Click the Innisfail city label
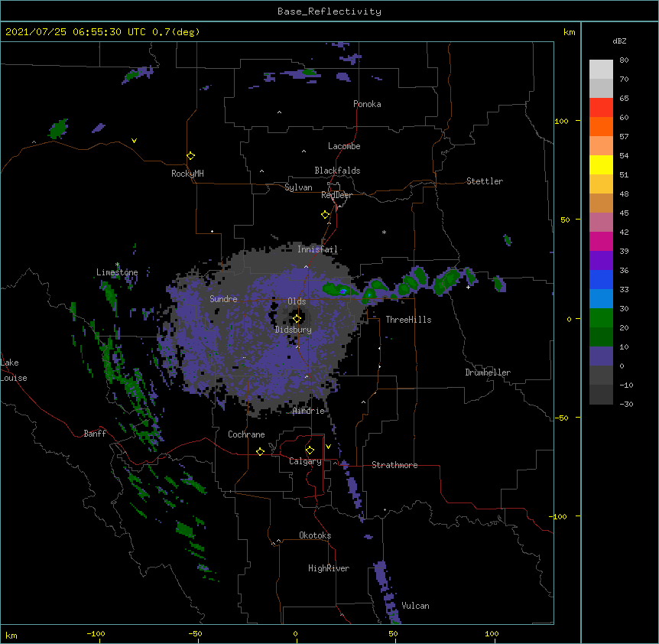659x644 pixels. pyautogui.click(x=317, y=249)
